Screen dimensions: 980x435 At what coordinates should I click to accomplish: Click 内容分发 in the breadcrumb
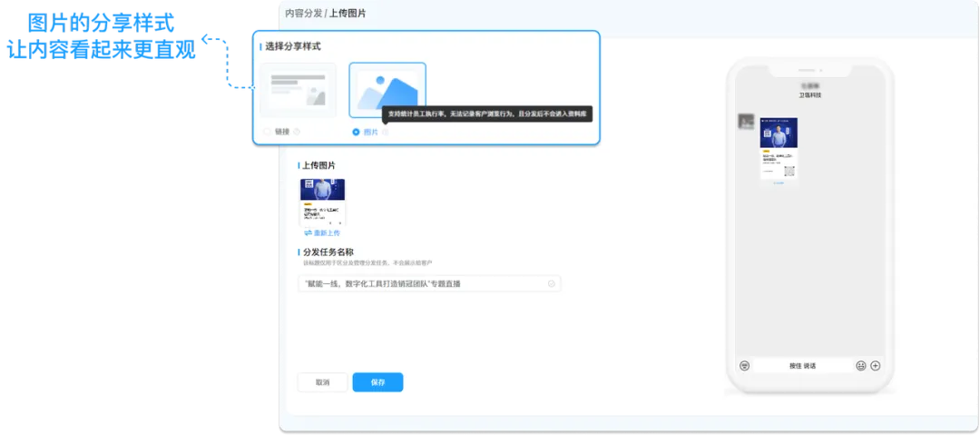(303, 14)
